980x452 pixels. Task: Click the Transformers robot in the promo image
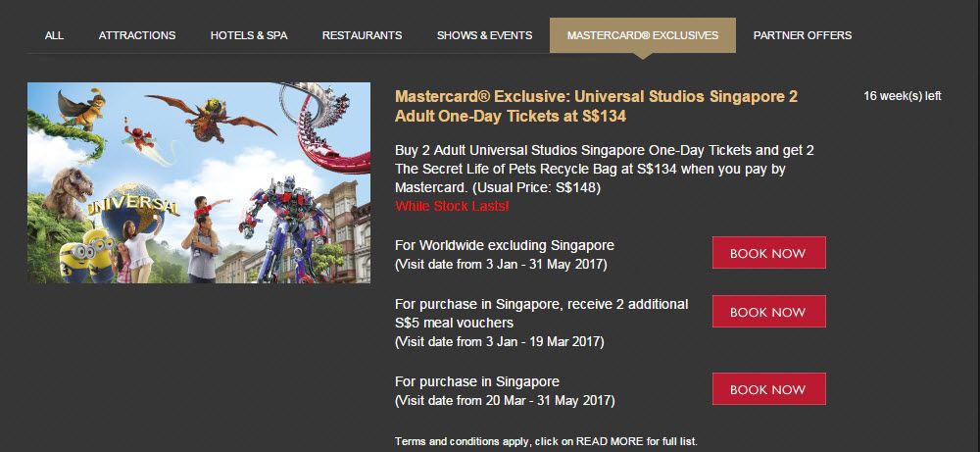coord(287,228)
